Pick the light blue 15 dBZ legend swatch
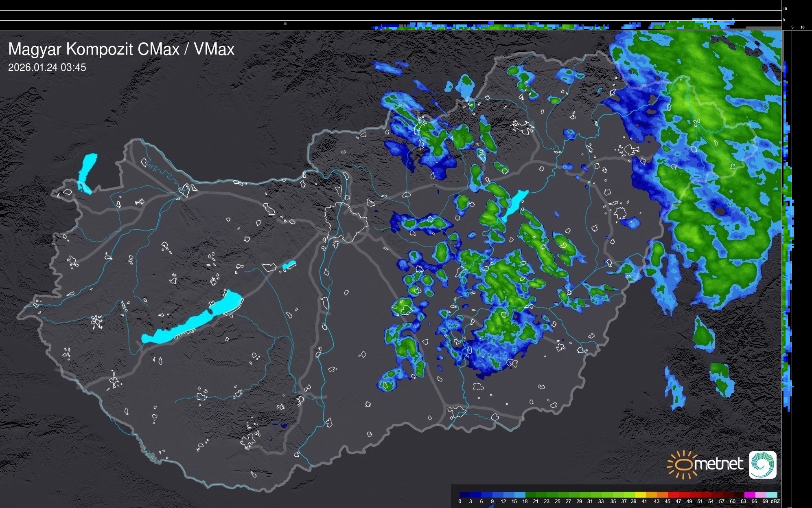 click(520, 495)
